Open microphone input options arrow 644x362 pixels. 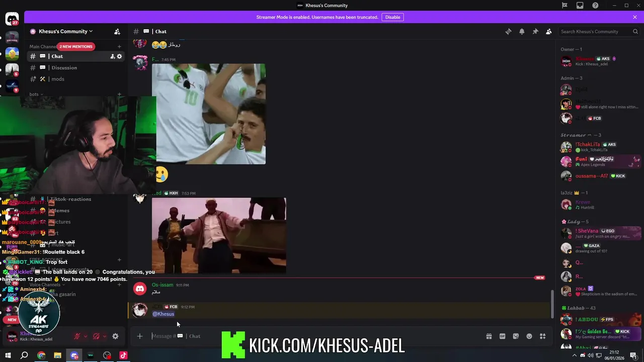point(86,336)
